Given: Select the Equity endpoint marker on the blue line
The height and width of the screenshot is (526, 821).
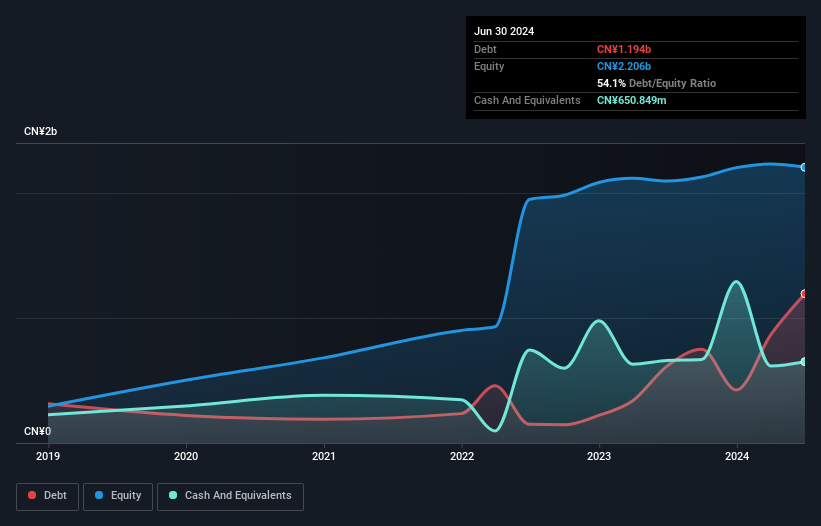Looking at the screenshot, I should pyautogui.click(x=804, y=167).
